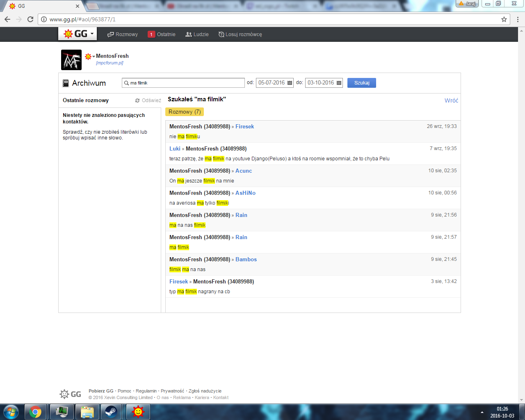
Task: Click Kariera footer link
Action: 202,397
